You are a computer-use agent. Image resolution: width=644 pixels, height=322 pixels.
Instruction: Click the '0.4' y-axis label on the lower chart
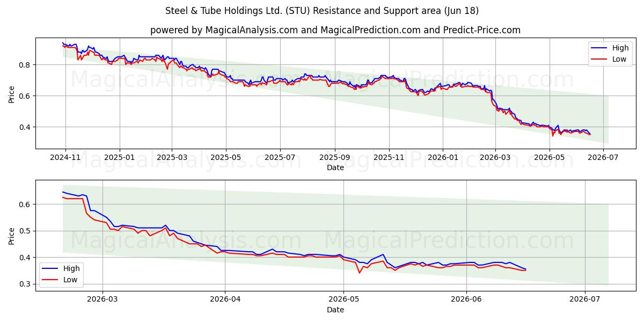tap(26, 258)
